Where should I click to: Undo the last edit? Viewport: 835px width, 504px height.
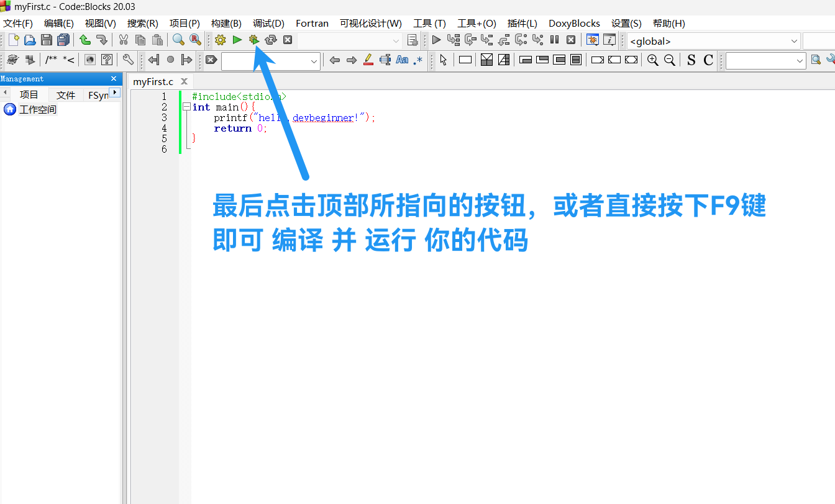[x=85, y=40]
